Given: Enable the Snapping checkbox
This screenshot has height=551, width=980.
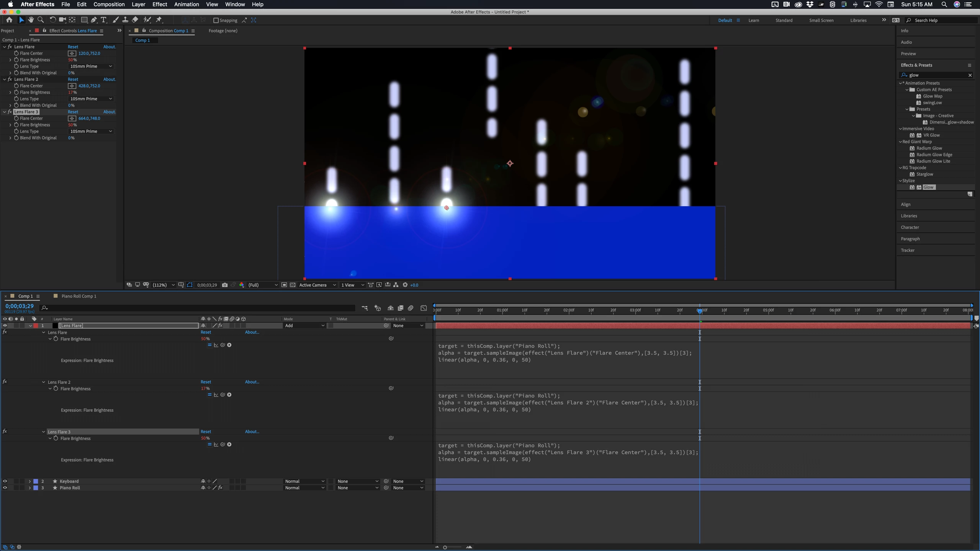Looking at the screenshot, I should [x=216, y=20].
